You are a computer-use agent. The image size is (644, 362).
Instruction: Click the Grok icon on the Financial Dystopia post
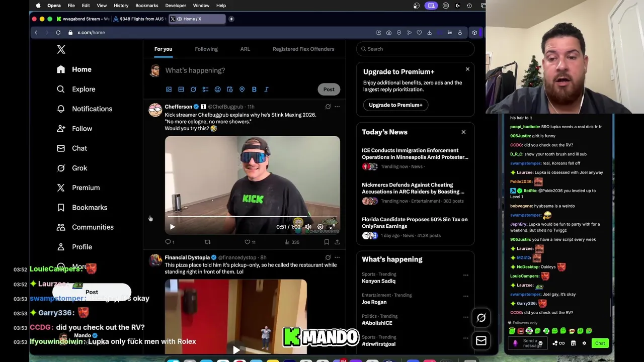point(328,257)
